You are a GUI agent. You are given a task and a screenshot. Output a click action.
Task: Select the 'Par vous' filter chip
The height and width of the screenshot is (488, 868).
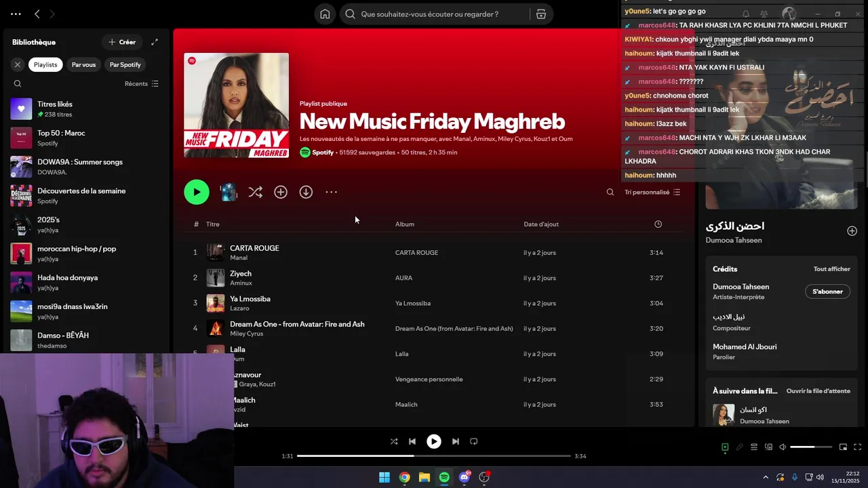pyautogui.click(x=83, y=64)
